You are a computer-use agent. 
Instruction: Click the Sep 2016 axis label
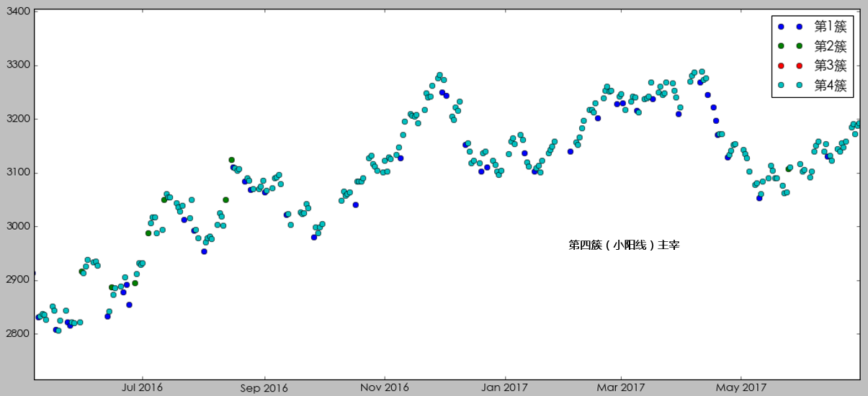click(264, 387)
